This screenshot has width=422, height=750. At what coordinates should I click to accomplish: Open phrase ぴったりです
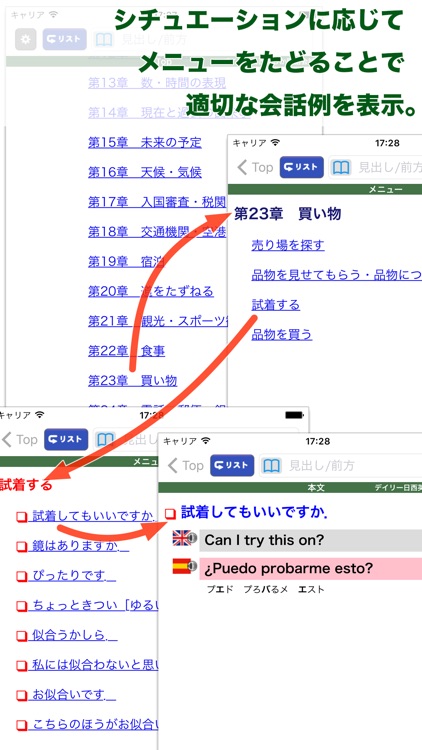[x=72, y=576]
